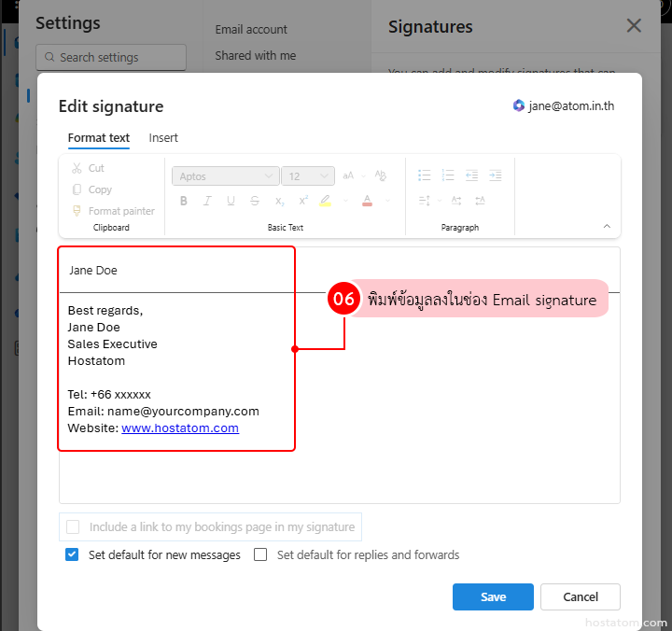Click the Cut scissors icon

77,168
